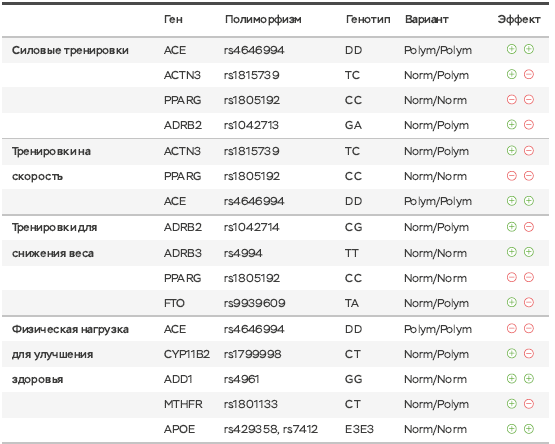This screenshot has height=444, width=555.
Task: Select the Силовые тренировки category label
Action: [x=70, y=50]
